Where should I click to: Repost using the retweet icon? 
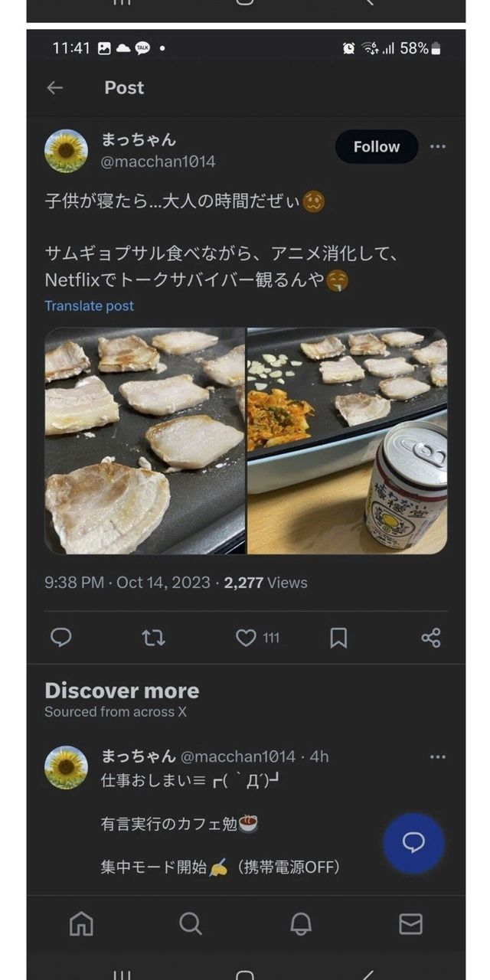click(x=154, y=638)
